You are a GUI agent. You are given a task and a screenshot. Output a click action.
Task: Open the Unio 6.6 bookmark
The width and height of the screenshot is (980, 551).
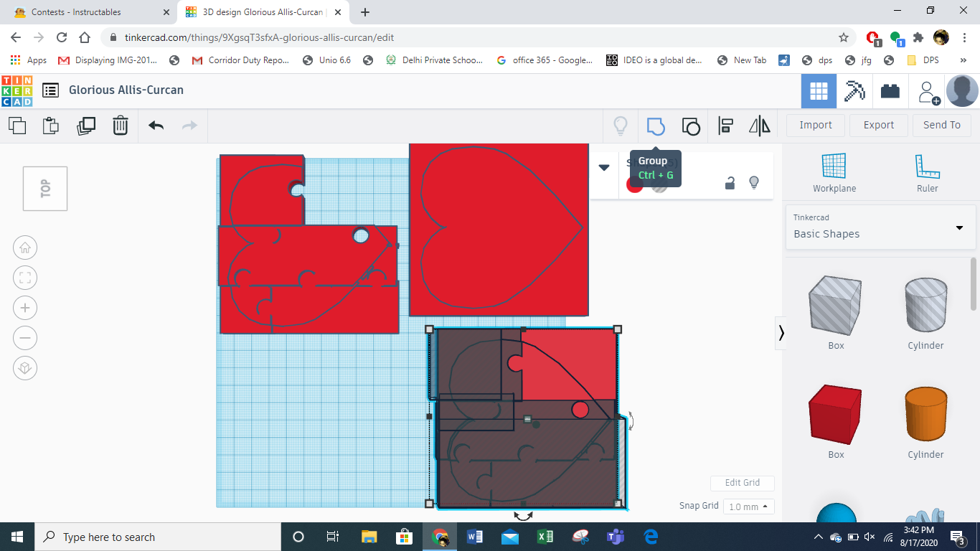coord(327,60)
